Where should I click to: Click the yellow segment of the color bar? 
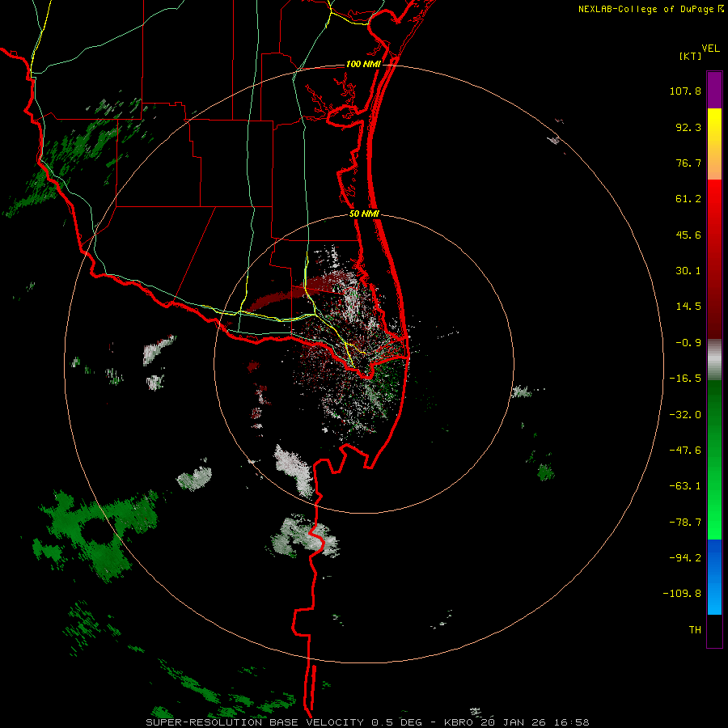tap(714, 144)
